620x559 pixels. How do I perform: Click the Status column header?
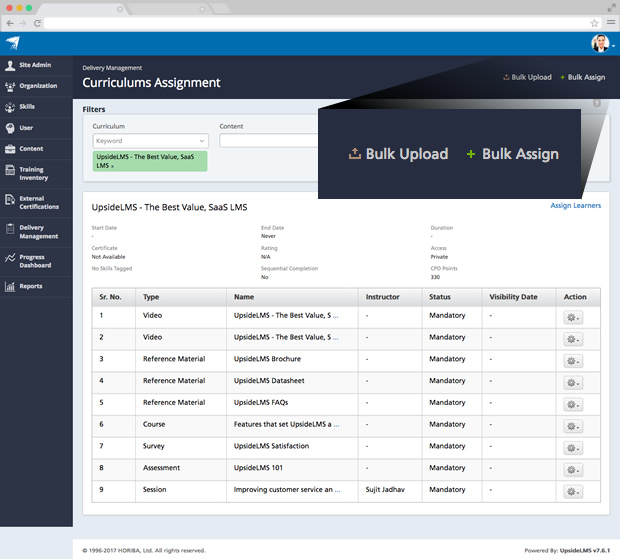pyautogui.click(x=440, y=297)
